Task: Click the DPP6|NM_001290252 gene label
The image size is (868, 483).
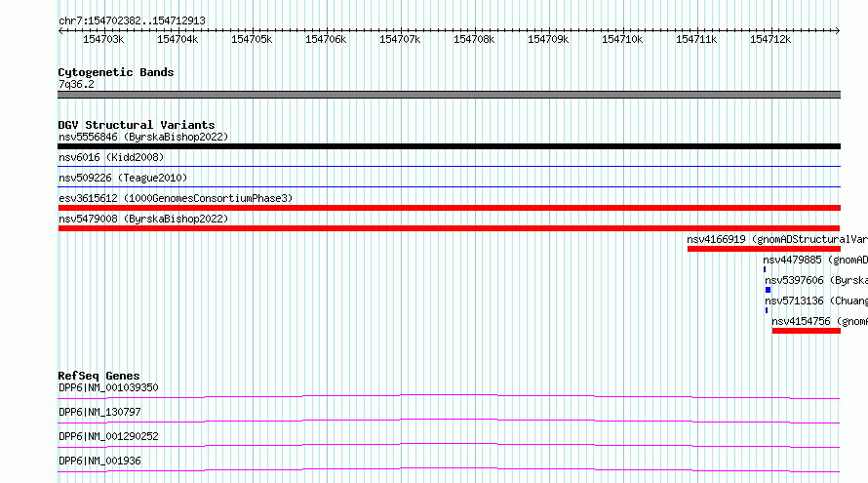Action: [108, 436]
